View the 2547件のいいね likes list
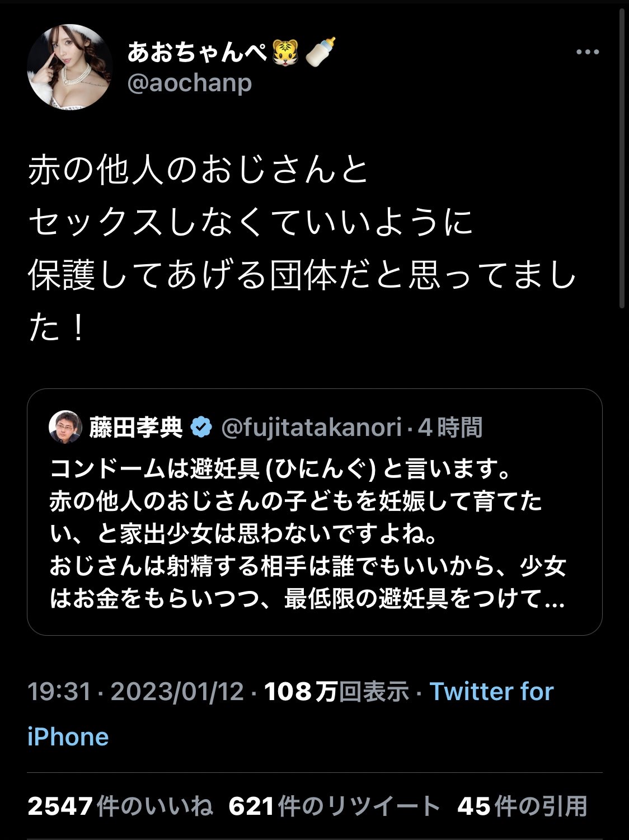The image size is (629, 840). [120, 806]
